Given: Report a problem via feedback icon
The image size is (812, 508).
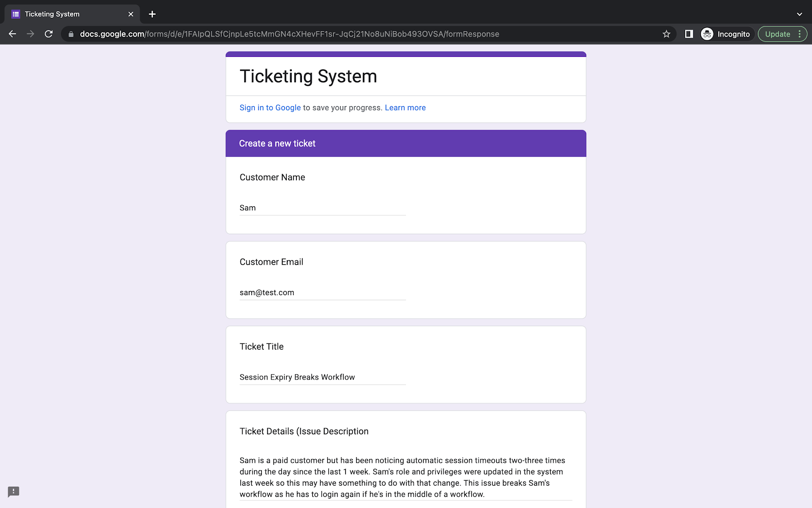Looking at the screenshot, I should [x=14, y=492].
